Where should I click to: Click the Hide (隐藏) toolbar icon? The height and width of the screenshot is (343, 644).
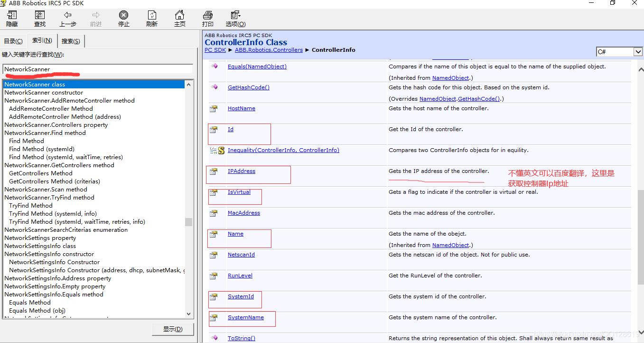tap(12, 15)
